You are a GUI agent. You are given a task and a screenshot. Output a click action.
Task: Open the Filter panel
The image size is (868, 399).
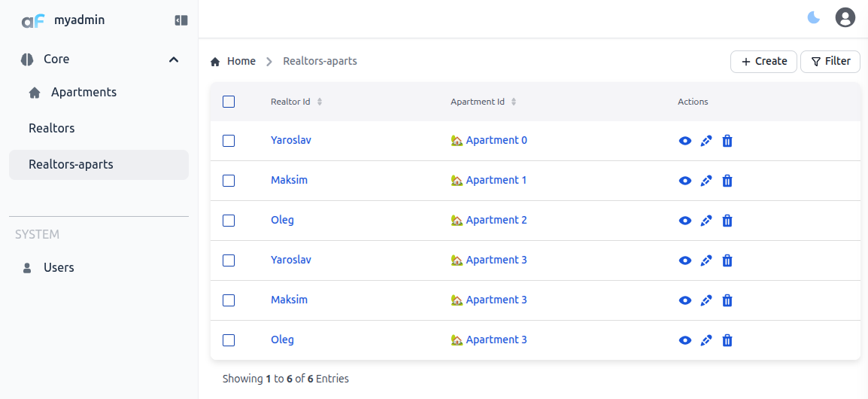pos(830,62)
